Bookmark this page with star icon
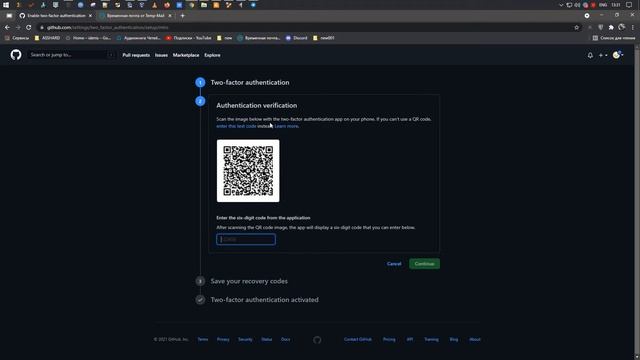The image size is (640, 360). (x=576, y=27)
